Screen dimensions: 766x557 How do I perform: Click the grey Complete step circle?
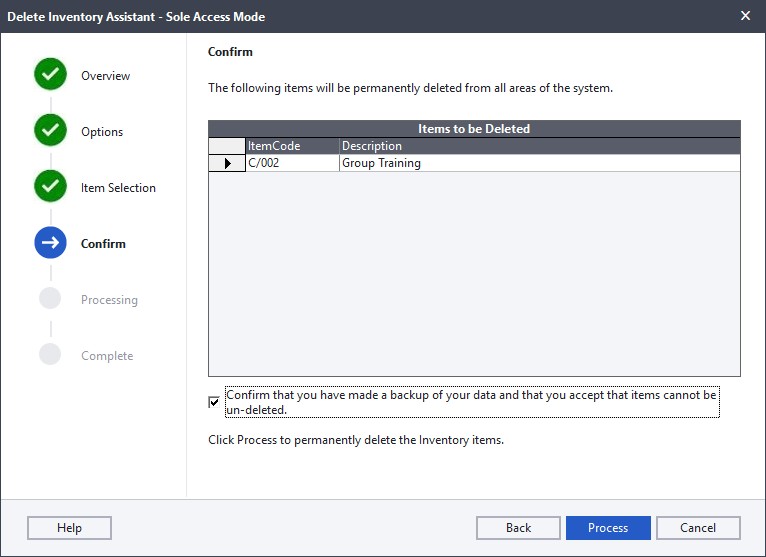point(50,355)
